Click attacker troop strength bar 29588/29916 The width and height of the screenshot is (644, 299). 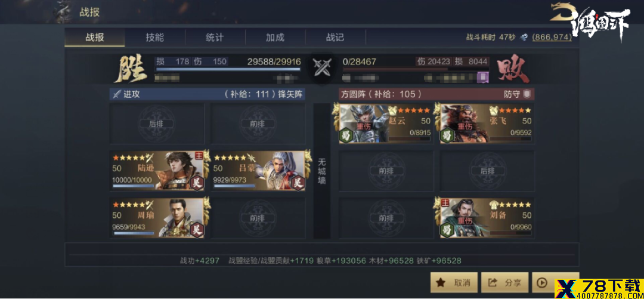click(x=228, y=69)
